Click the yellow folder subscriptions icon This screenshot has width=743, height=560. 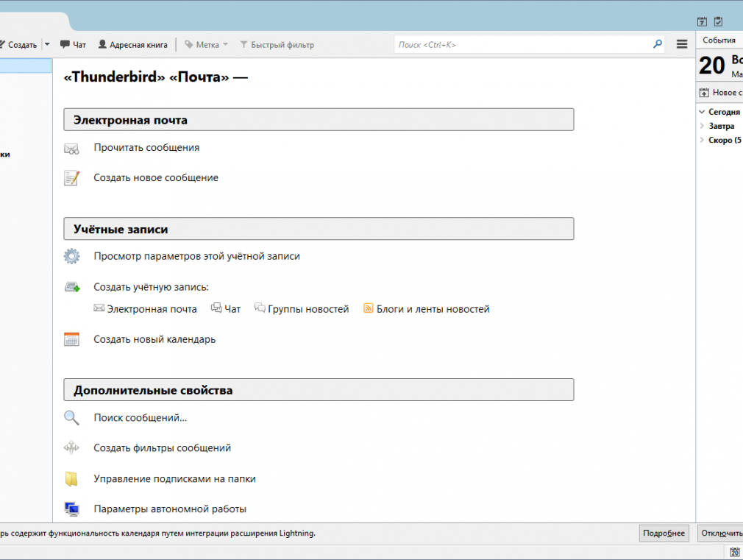click(x=71, y=479)
